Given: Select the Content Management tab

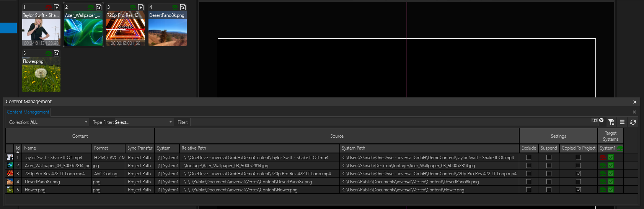Looking at the screenshot, I should [x=28, y=112].
